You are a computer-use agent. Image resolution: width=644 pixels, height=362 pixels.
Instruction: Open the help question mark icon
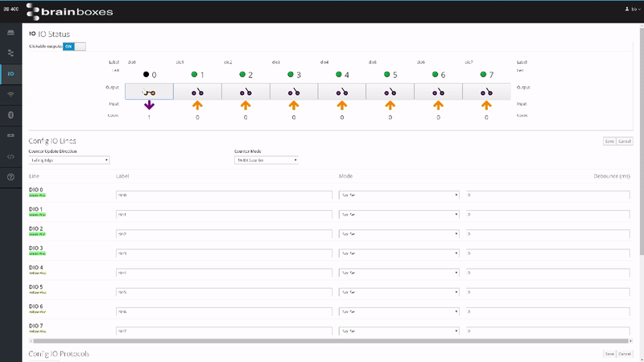point(10,176)
